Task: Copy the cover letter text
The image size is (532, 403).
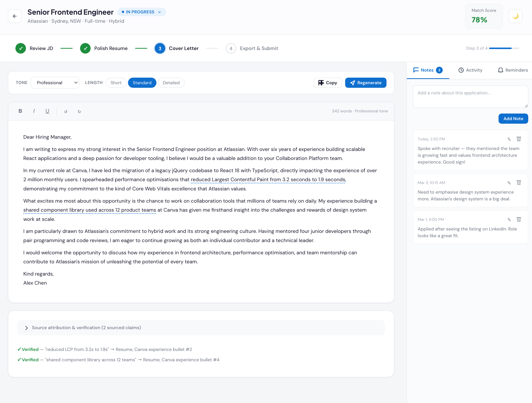Action: click(x=328, y=83)
